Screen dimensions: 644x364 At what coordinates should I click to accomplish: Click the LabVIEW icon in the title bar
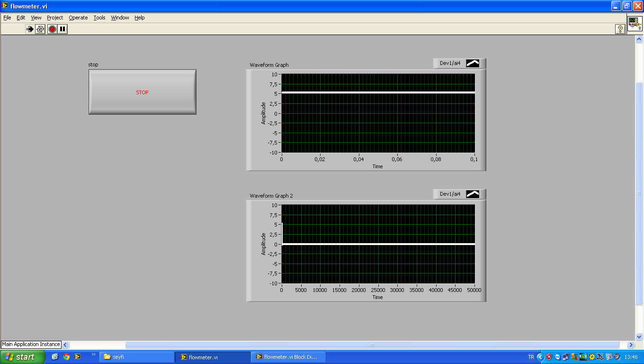tap(5, 6)
